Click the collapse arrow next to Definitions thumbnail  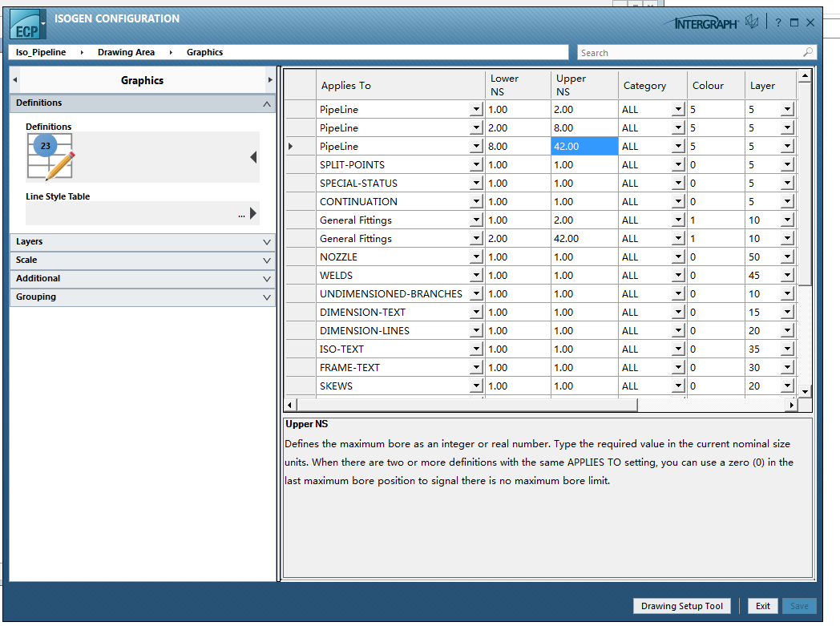(x=253, y=157)
